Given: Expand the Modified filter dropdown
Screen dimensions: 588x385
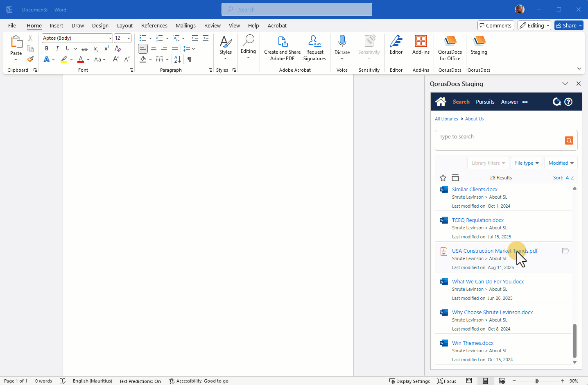Looking at the screenshot, I should click(561, 163).
